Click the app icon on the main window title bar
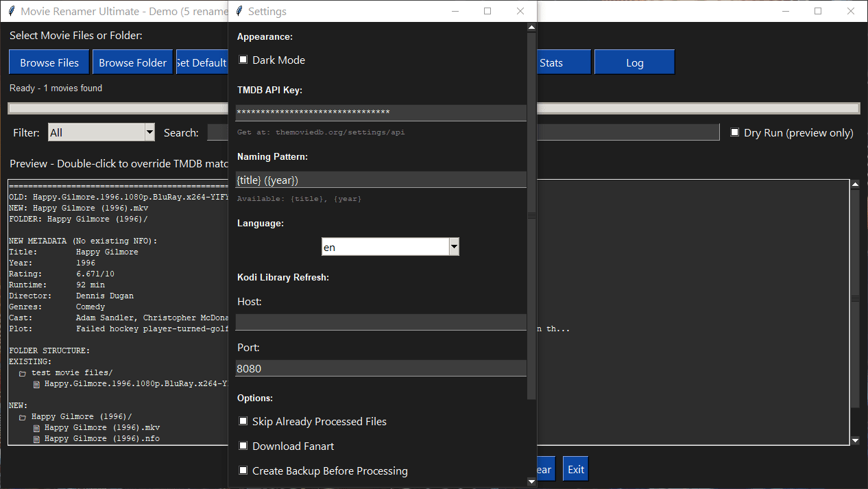This screenshot has width=868, height=489. coord(10,11)
